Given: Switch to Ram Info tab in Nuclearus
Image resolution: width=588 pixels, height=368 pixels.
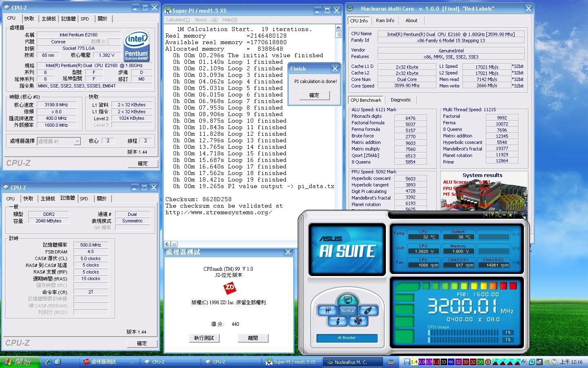Looking at the screenshot, I should [385, 20].
